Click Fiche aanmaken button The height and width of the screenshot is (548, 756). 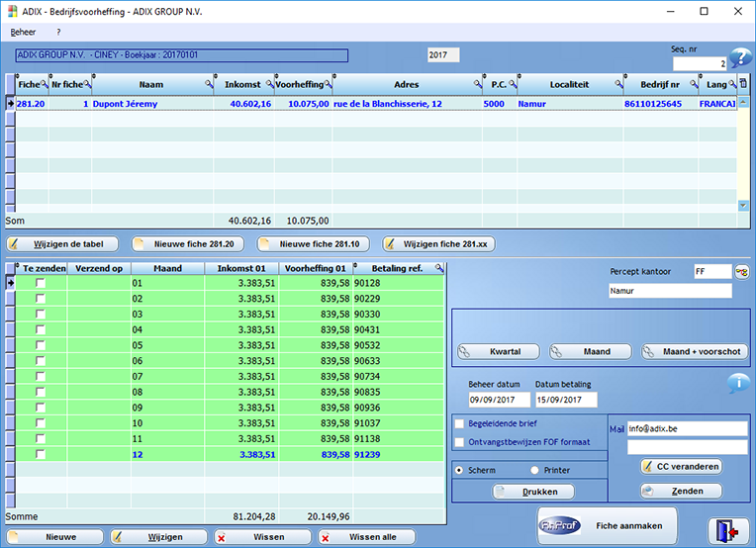click(607, 526)
